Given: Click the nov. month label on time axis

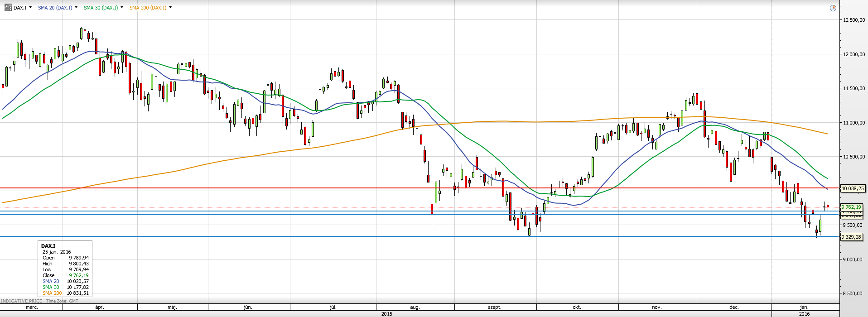Looking at the screenshot, I should (x=656, y=307).
